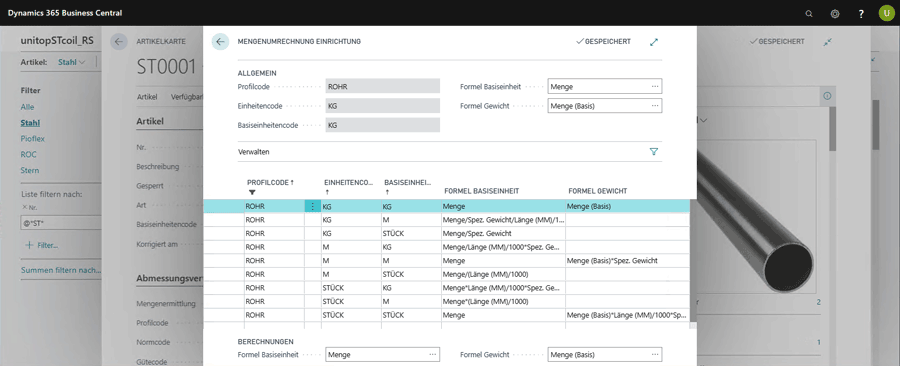Screen dimensions: 900x366
Task: Select the Stahl filter view
Action: click(30, 123)
